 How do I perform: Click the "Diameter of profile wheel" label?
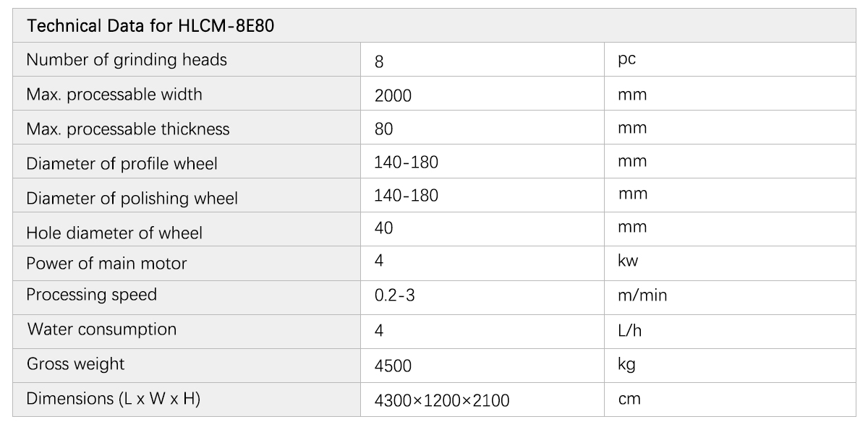pyautogui.click(x=122, y=164)
